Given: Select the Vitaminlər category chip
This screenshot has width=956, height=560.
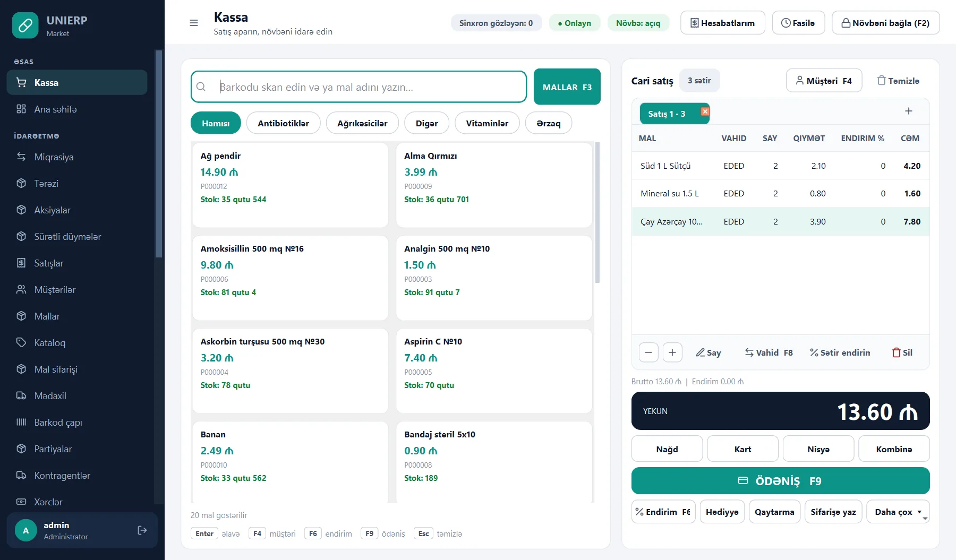Looking at the screenshot, I should [487, 123].
